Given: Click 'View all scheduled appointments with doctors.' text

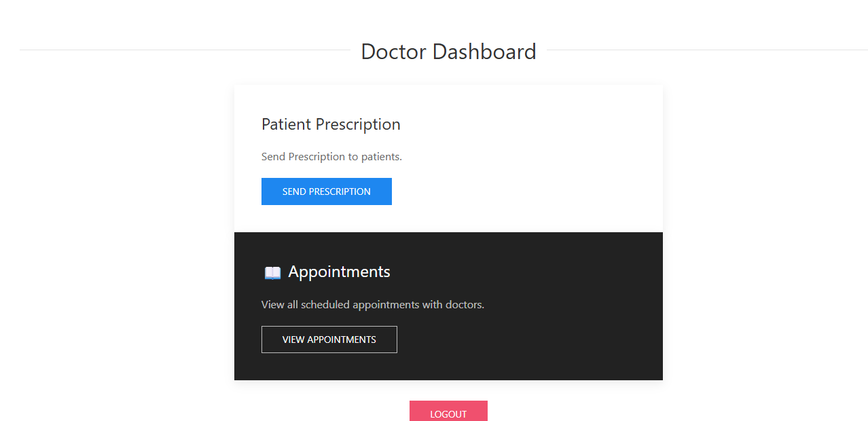Looking at the screenshot, I should point(373,305).
